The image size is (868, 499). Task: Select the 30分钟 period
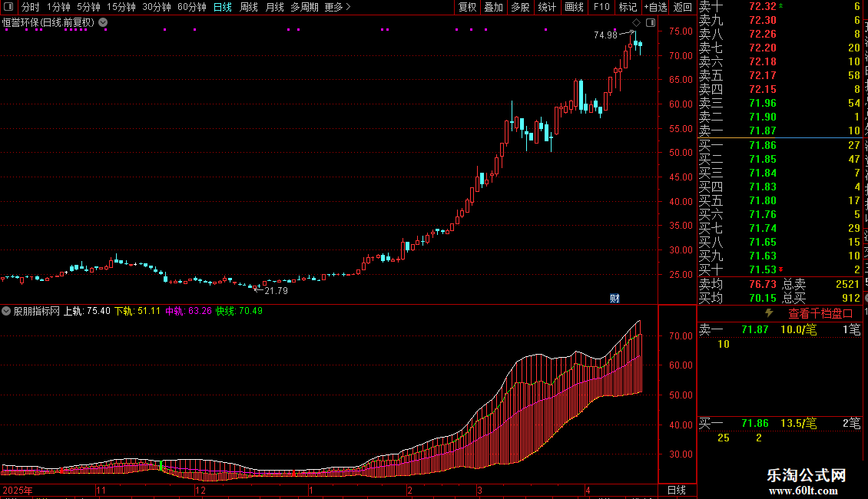(x=157, y=7)
